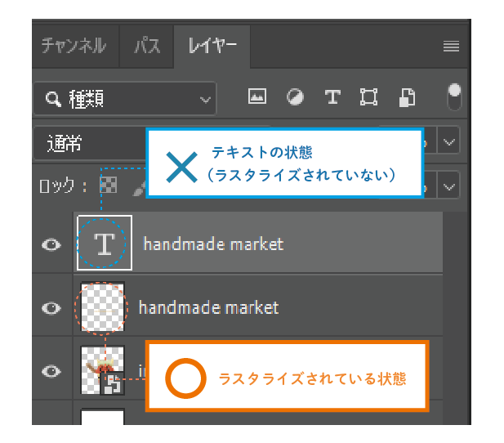Screen dimensions: 504x443
Task: Click the smart object layer thumbnail
Action: click(x=102, y=370)
